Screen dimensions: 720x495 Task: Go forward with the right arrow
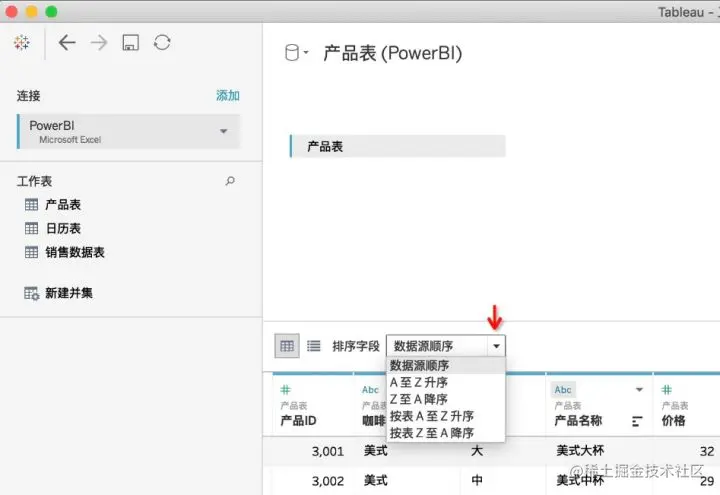(x=99, y=43)
